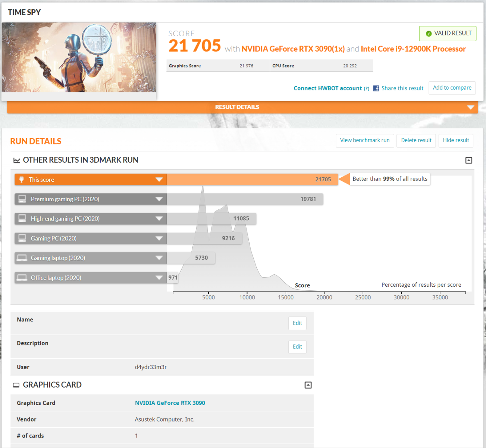Screen dimensions: 486x448
Task: Click the Hide result button
Action: tap(456, 140)
